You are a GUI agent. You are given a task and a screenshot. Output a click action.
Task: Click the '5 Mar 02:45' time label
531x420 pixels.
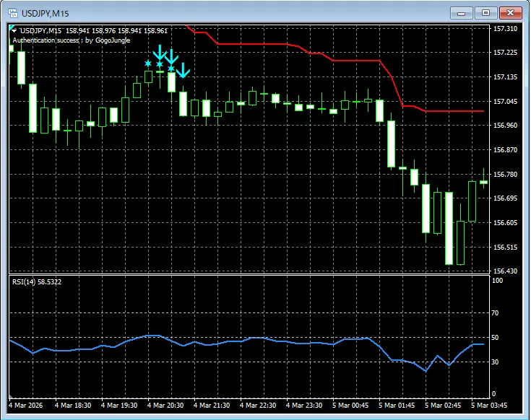[x=443, y=405]
